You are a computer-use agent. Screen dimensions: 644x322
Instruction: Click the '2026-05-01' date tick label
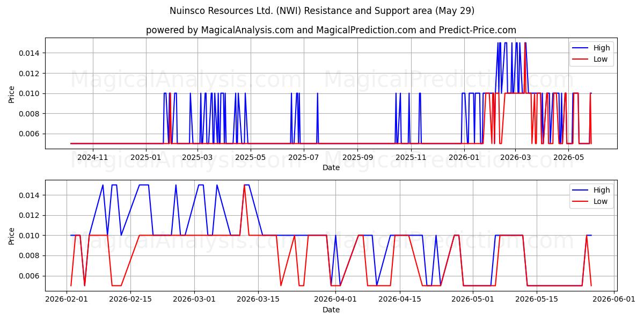473,299
